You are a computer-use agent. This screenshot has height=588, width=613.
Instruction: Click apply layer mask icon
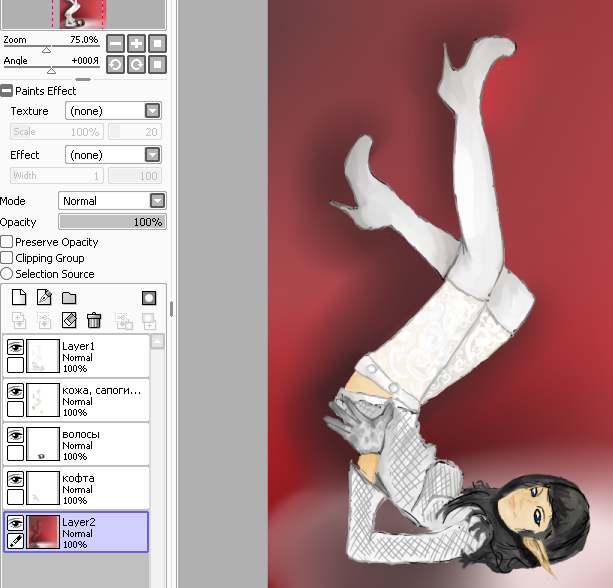click(149, 321)
